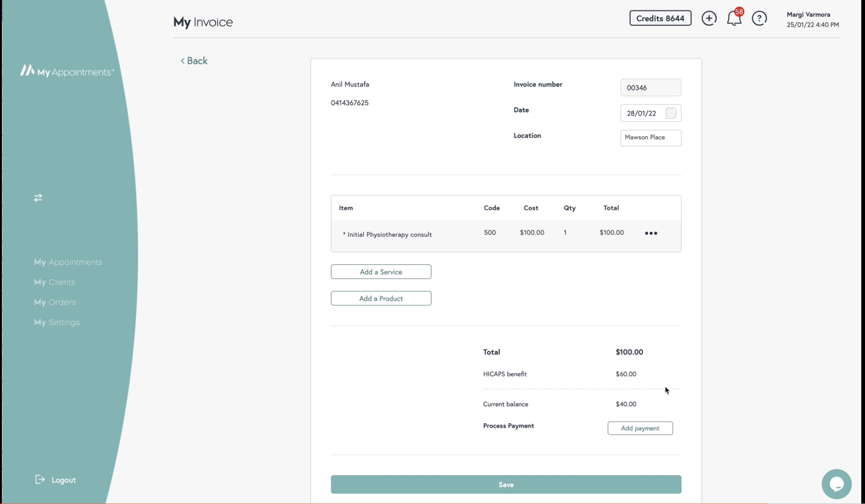
Task: Go Back to previous page
Action: (194, 61)
